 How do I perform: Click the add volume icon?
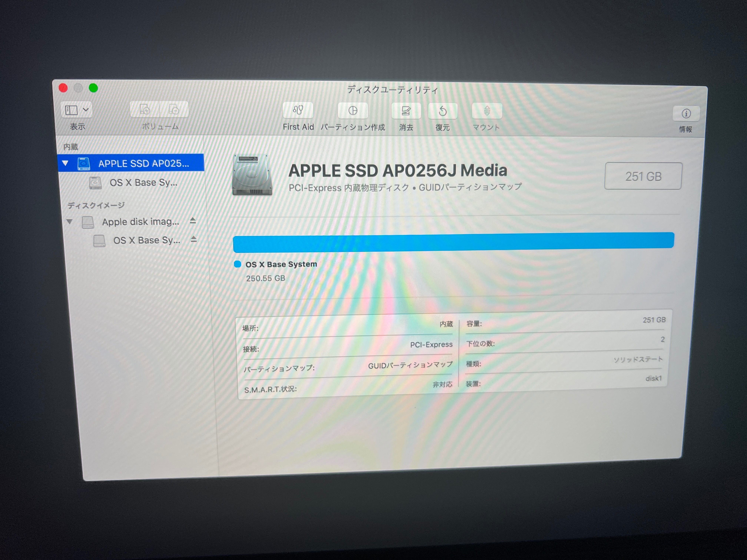(145, 109)
